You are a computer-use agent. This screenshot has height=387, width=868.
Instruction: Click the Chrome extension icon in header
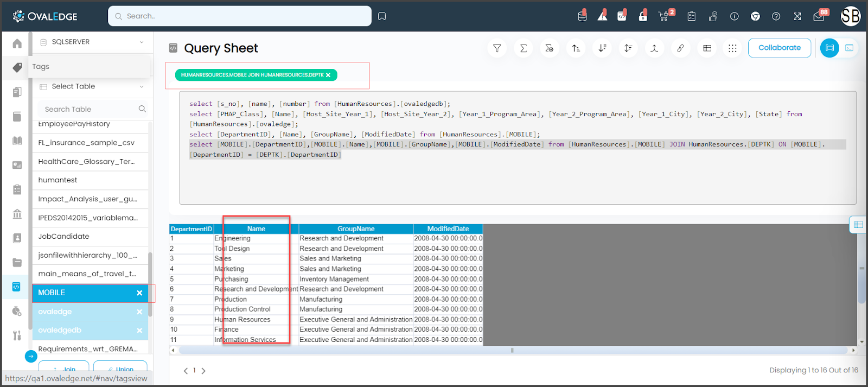pyautogui.click(x=755, y=16)
